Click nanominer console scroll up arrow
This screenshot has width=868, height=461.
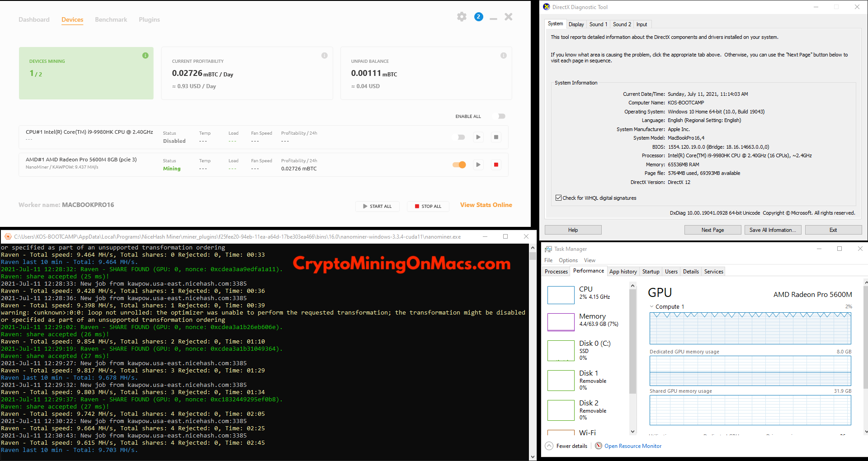(x=533, y=248)
